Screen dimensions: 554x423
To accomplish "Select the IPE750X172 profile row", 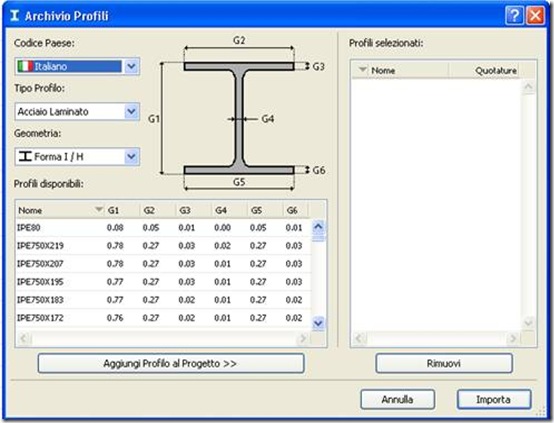I will [163, 318].
